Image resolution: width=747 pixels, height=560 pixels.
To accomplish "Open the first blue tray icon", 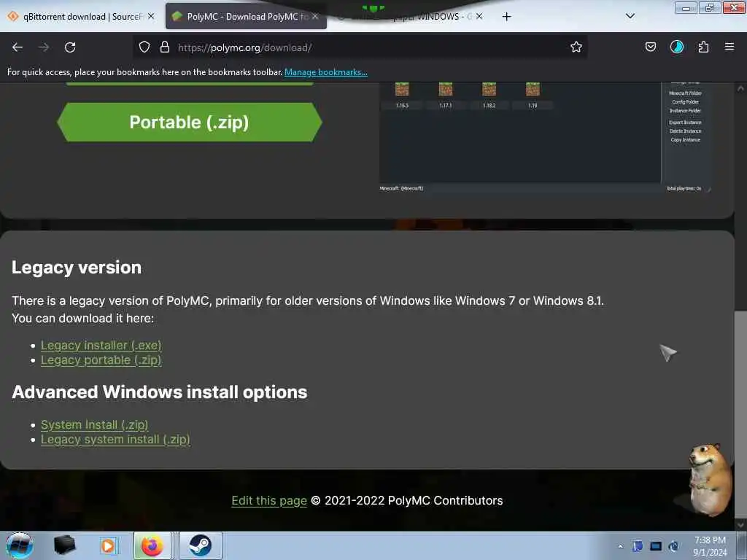I will click(x=638, y=546).
